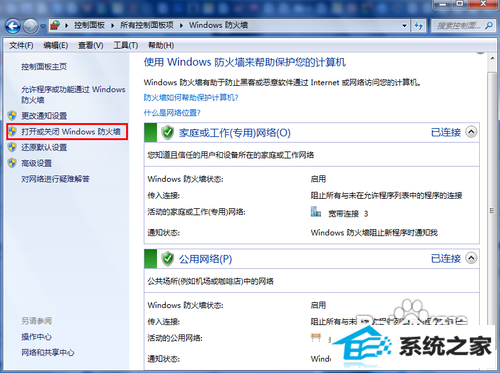The width and height of the screenshot is (500, 373).
Task: Open the 编辑(E) menu
Action: 56,45
